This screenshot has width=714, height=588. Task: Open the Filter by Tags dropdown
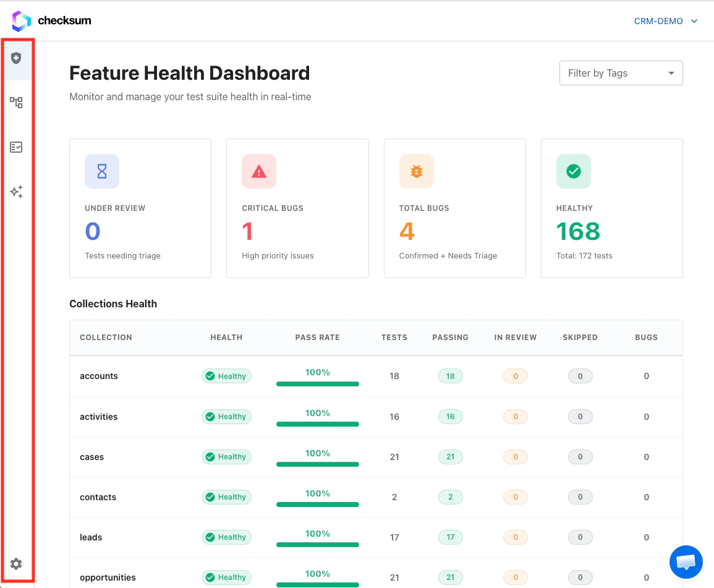point(621,73)
